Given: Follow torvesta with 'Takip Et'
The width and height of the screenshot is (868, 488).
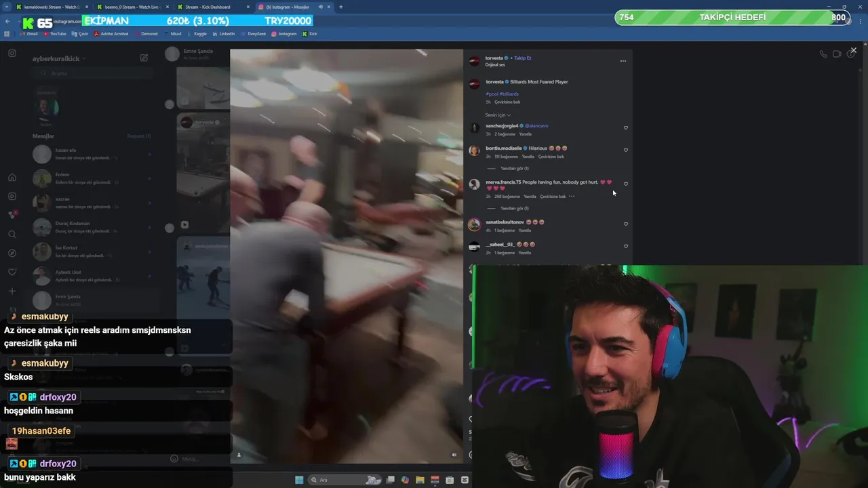Looking at the screenshot, I should [x=523, y=58].
